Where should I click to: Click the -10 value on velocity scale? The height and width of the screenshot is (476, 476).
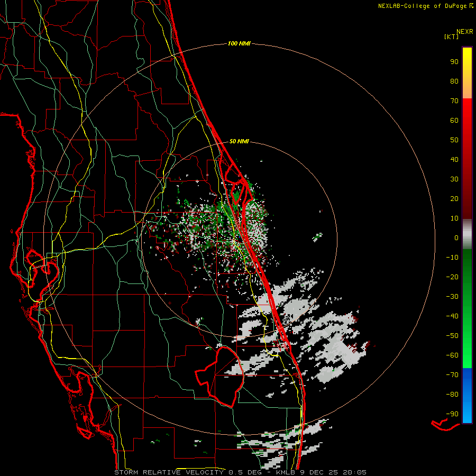[x=452, y=258]
